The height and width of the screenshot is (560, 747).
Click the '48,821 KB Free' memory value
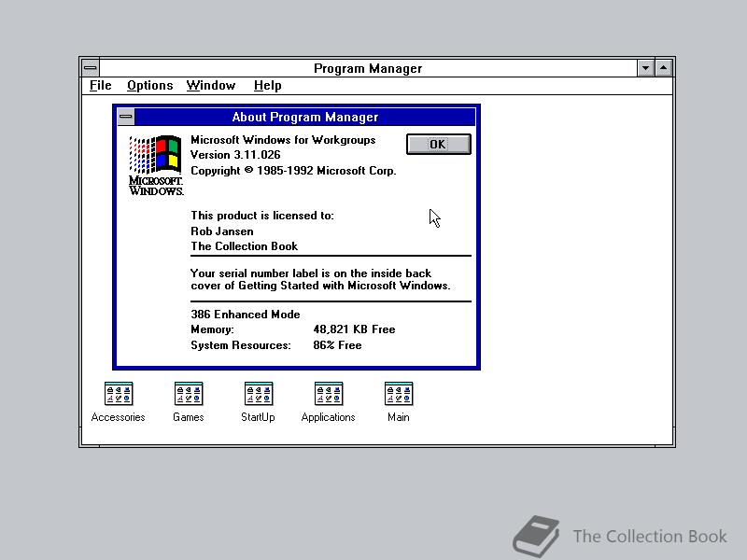point(354,329)
